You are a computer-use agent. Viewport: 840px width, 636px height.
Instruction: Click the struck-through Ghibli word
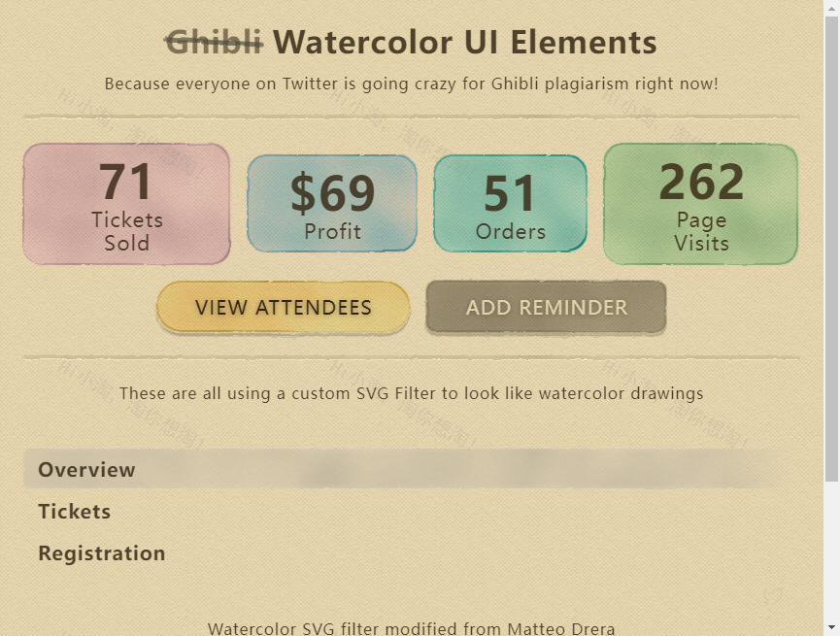click(x=214, y=43)
